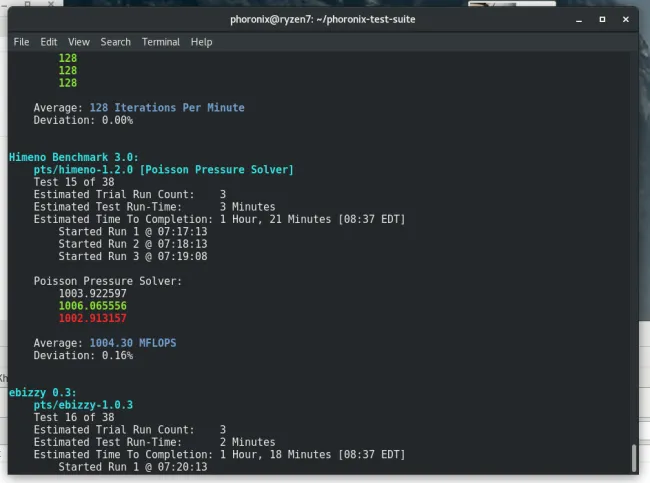Click the result value 1003.922597
650x483 pixels.
tap(92, 294)
